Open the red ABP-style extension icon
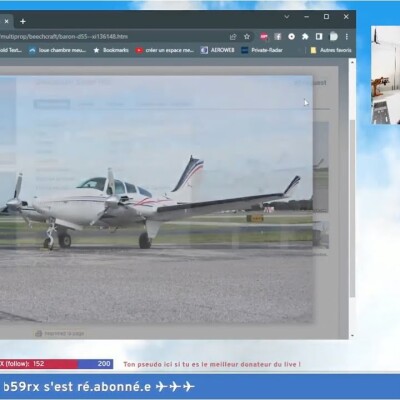Image resolution: width=400 pixels, height=400 pixels. coord(264,37)
